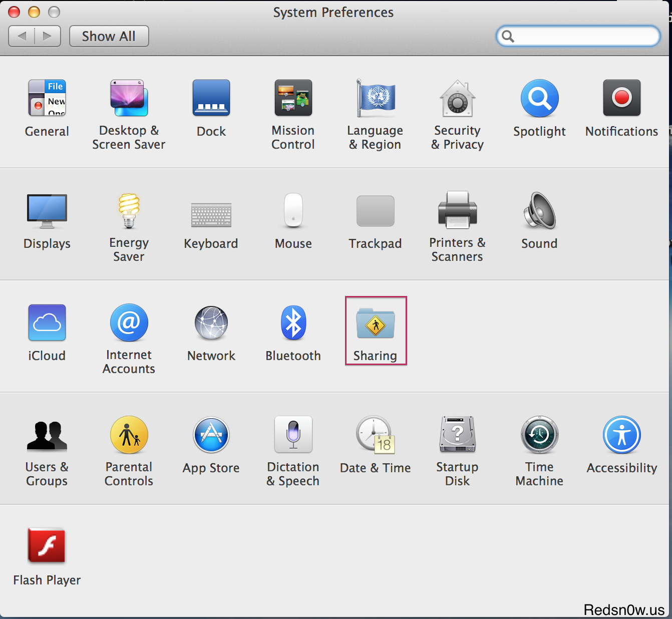672x619 pixels.
Task: Go forward using the right arrow button
Action: point(48,36)
